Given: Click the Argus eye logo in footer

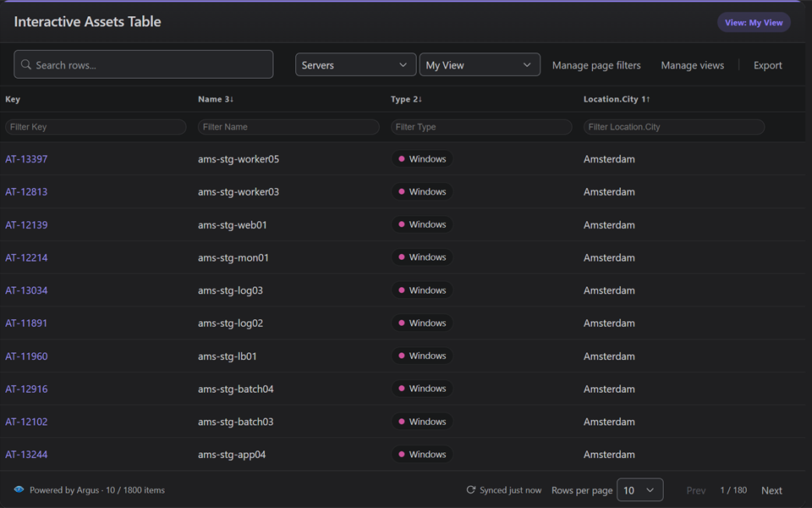Looking at the screenshot, I should 19,489.
